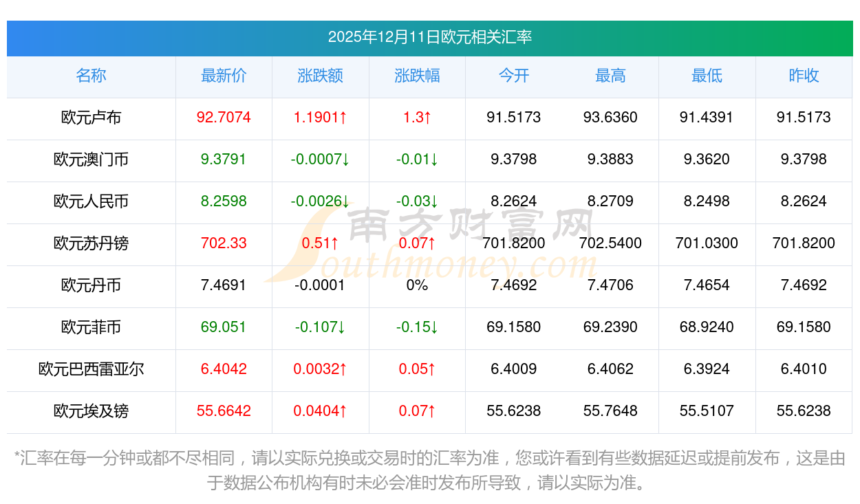
Task: Click the 最新价 column header
Action: tap(224, 76)
